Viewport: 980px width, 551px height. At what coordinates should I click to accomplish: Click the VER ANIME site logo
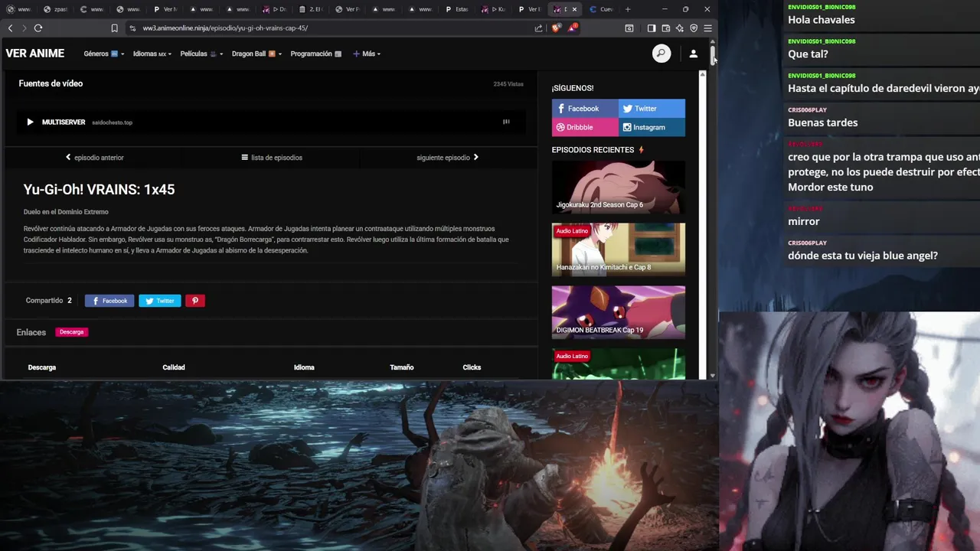[35, 54]
